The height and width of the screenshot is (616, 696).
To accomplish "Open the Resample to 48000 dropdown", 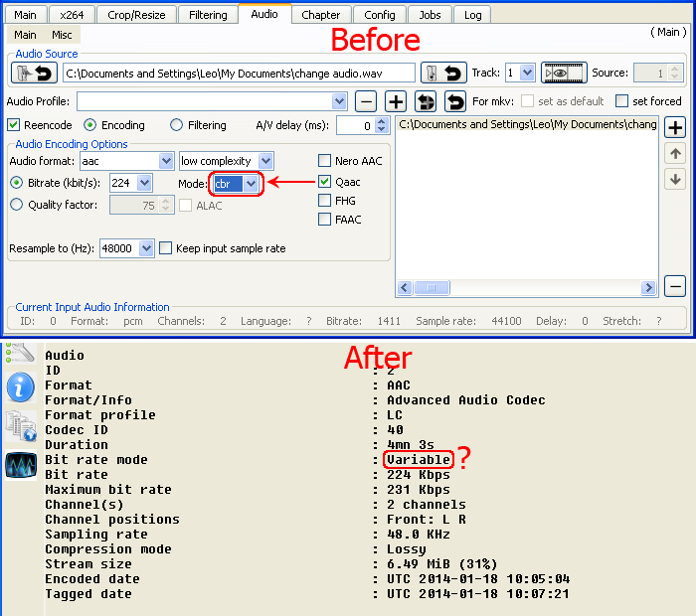I will click(146, 248).
